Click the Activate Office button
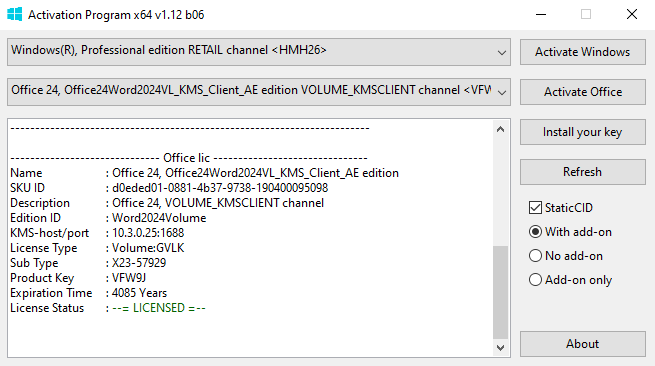The image size is (655, 366). [x=583, y=92]
